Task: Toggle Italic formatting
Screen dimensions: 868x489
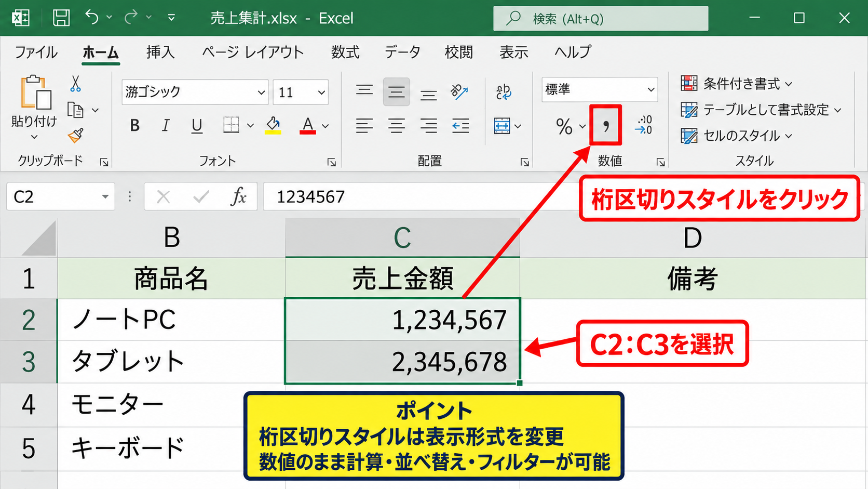Action: pos(166,125)
